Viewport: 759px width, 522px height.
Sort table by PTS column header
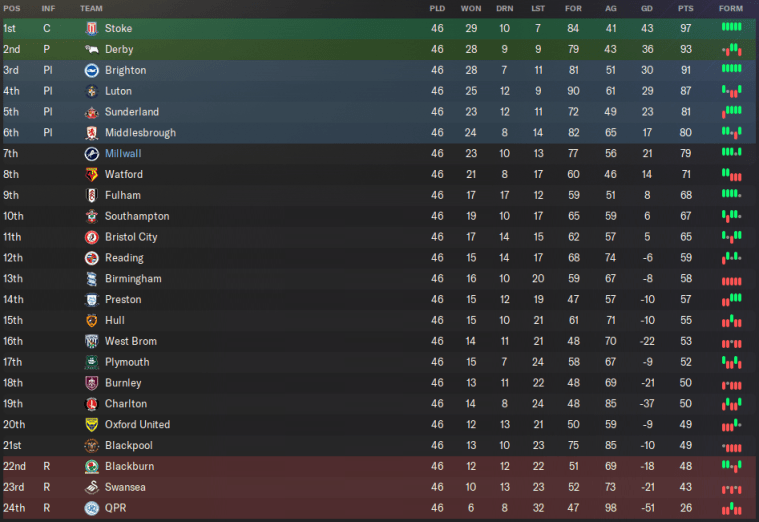pos(685,8)
